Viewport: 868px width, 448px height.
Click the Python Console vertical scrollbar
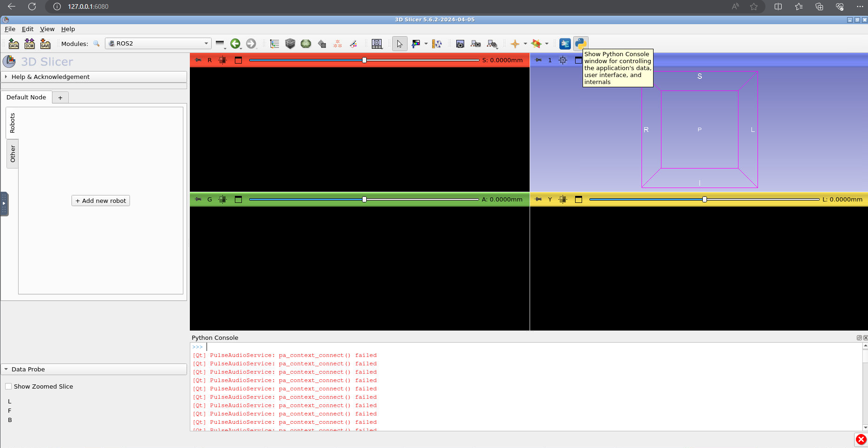865,387
